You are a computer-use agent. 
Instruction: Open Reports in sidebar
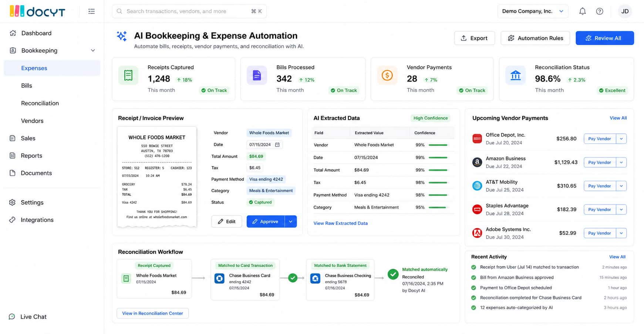tap(31, 156)
